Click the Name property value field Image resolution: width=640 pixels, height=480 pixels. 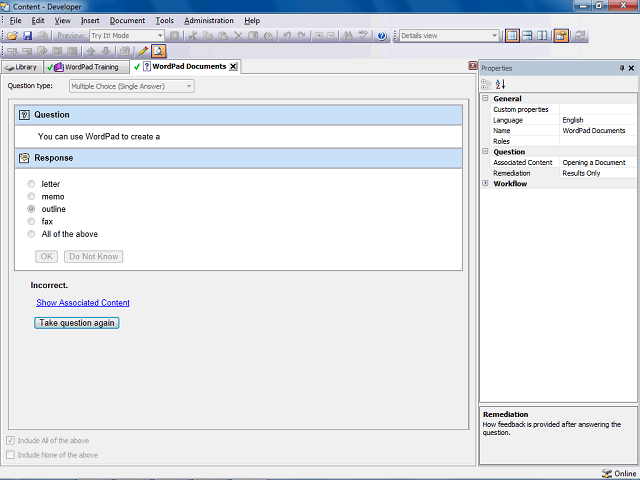598,131
